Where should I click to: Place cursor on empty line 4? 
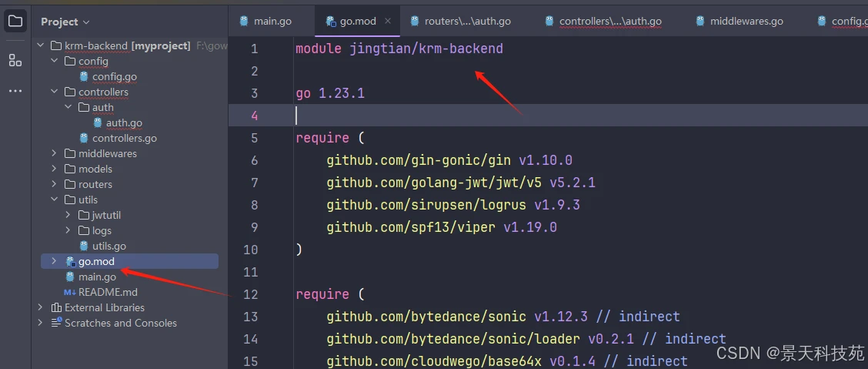(x=548, y=116)
